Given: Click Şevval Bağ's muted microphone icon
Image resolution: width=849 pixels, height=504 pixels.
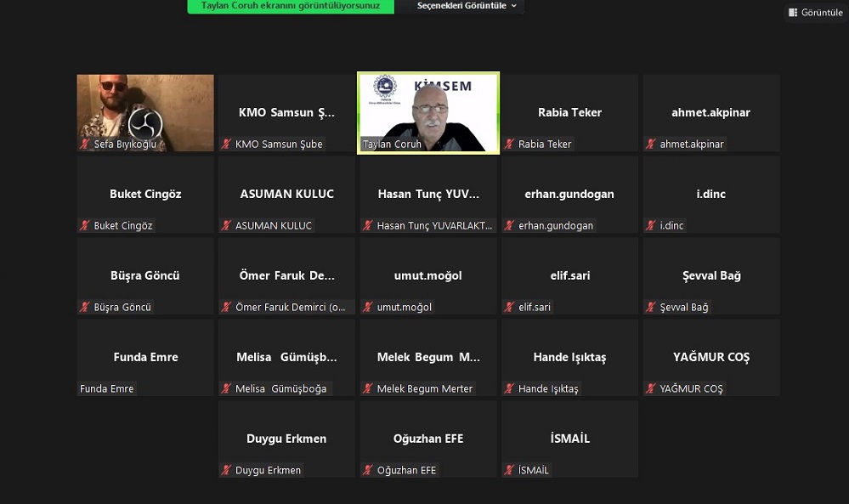Looking at the screenshot, I should [651, 308].
